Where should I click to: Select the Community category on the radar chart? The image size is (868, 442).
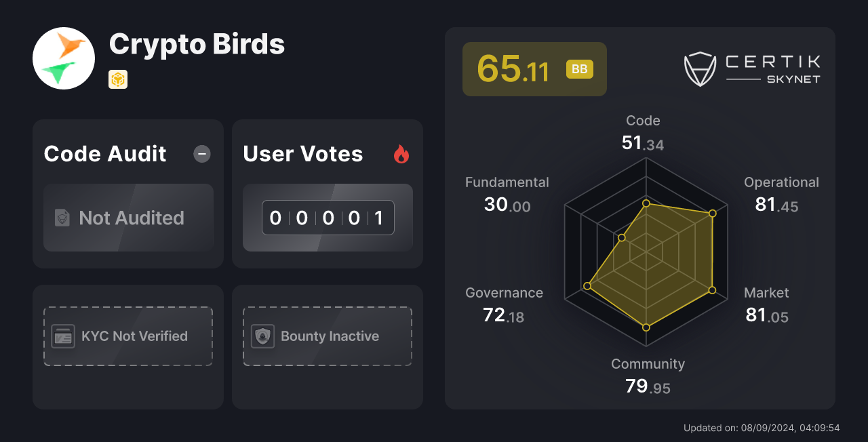648,375
